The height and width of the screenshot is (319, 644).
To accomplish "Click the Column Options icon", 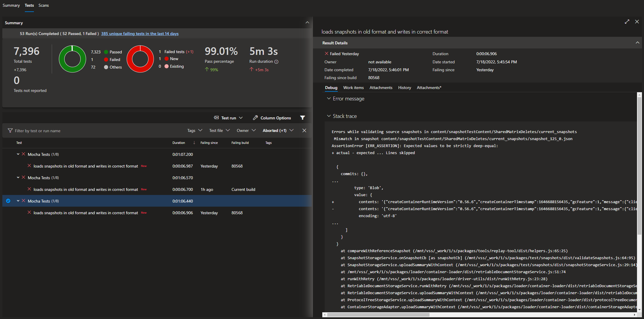I will coord(255,118).
